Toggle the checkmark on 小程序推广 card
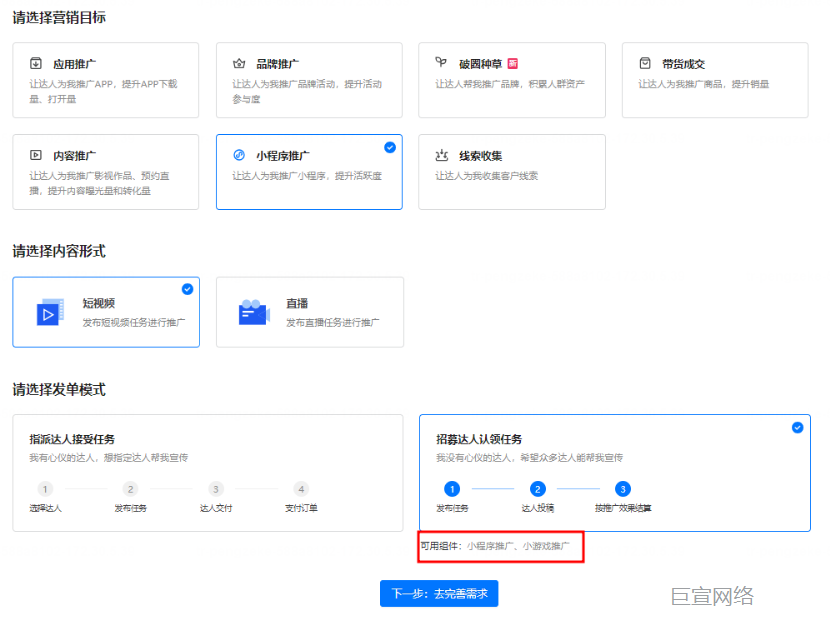 389,146
